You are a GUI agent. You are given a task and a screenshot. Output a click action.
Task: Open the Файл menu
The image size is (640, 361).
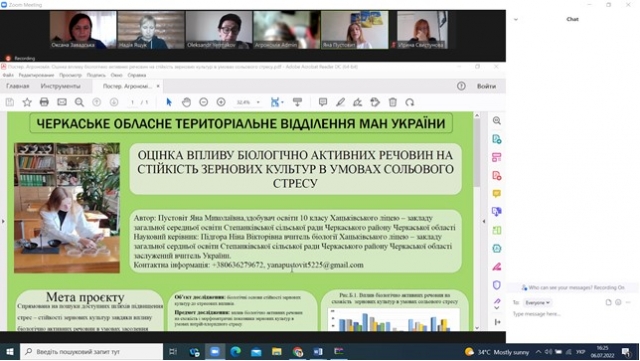tap(8, 75)
